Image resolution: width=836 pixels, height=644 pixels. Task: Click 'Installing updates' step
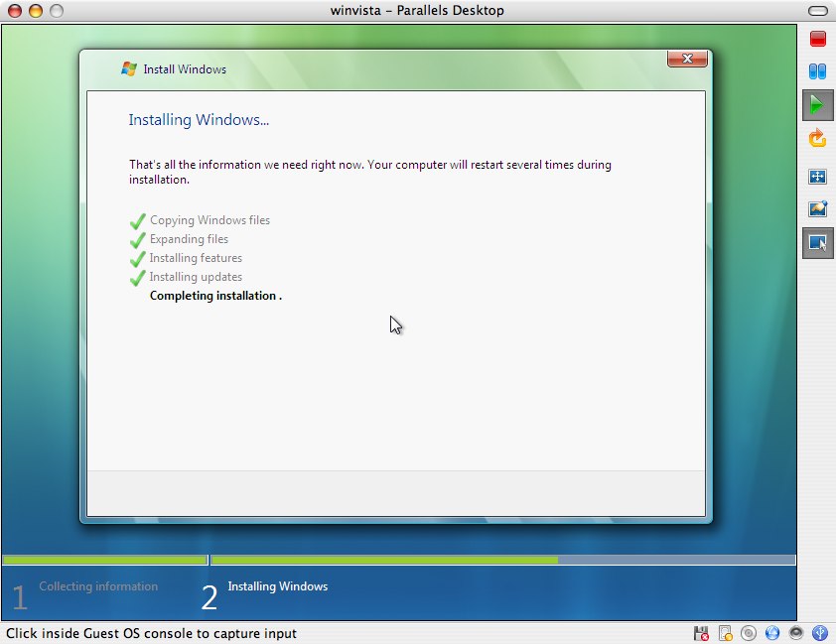pos(196,277)
